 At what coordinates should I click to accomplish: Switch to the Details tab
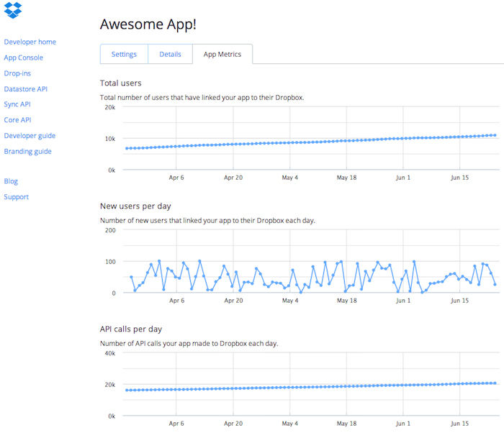170,55
